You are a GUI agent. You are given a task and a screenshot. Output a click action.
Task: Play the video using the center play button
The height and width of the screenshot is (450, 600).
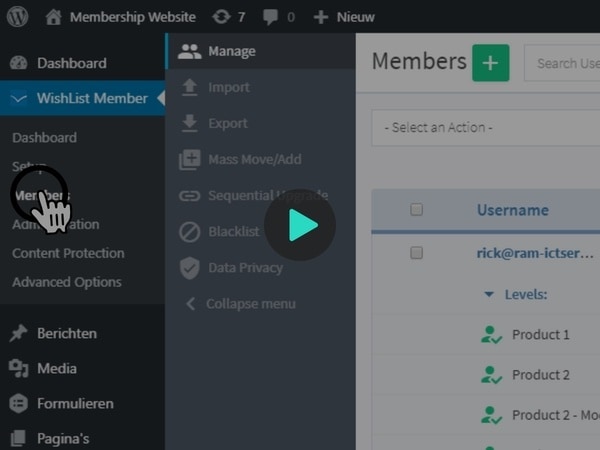coord(300,225)
